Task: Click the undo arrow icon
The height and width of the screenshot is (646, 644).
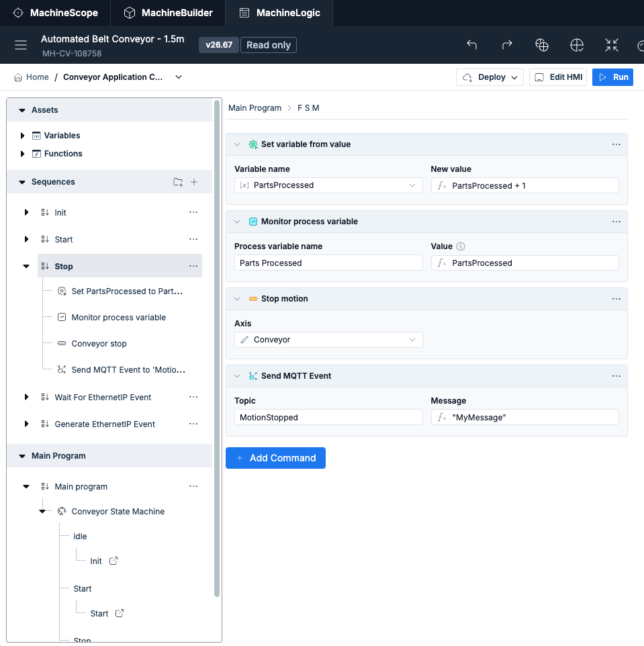Action: (x=472, y=44)
